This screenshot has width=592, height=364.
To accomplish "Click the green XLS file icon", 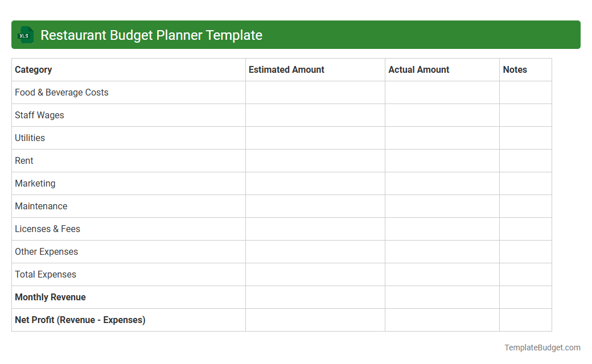I will (x=25, y=35).
